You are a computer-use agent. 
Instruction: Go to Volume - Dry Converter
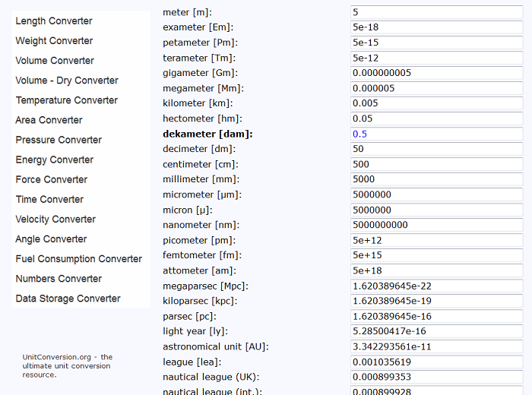(67, 81)
